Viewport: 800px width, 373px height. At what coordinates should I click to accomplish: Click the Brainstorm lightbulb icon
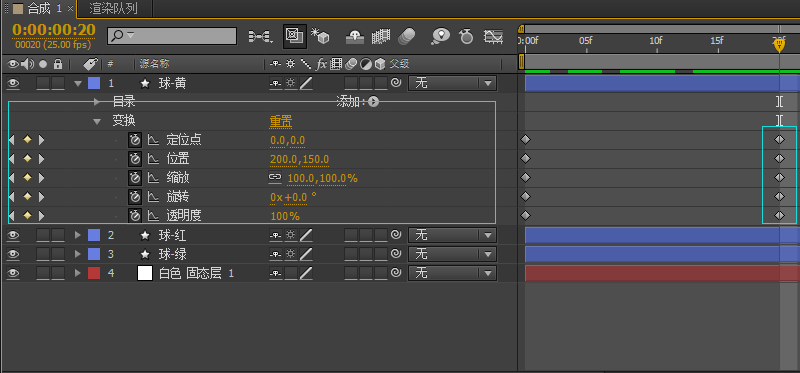point(441,36)
